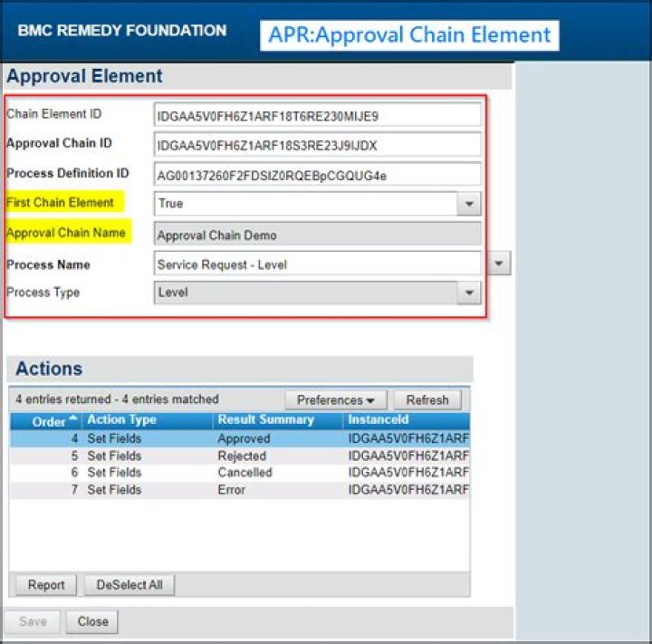Click the First Chain Element value True
Viewport: 652px width, 644px height.
coord(170,204)
